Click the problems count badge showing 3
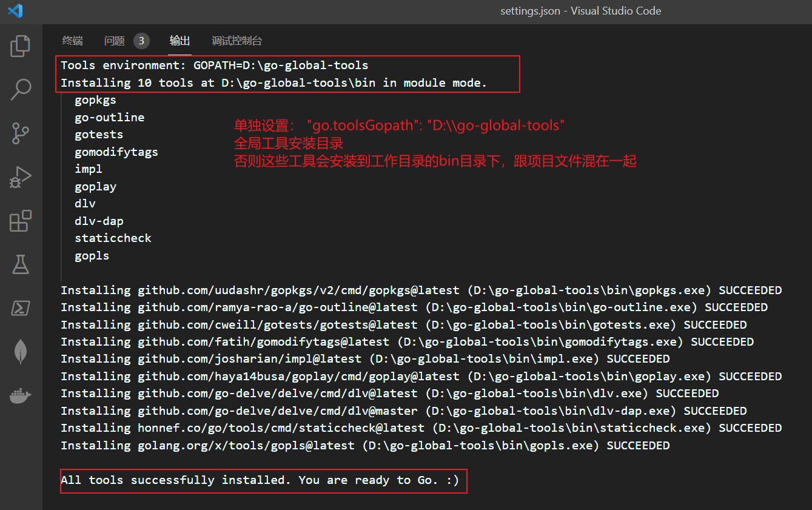This screenshot has height=510, width=812. [141, 41]
